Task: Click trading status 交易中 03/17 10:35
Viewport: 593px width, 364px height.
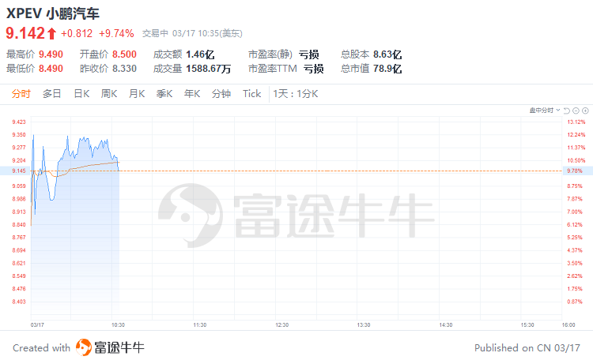Action: point(192,34)
